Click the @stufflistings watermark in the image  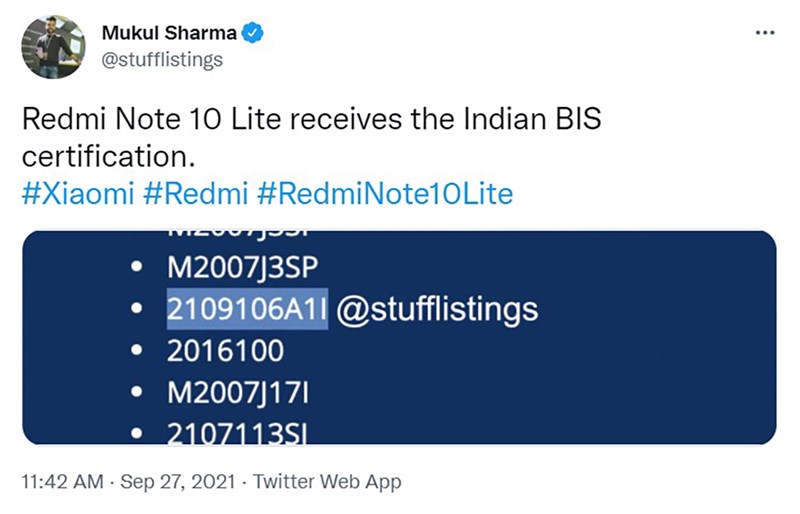click(436, 309)
